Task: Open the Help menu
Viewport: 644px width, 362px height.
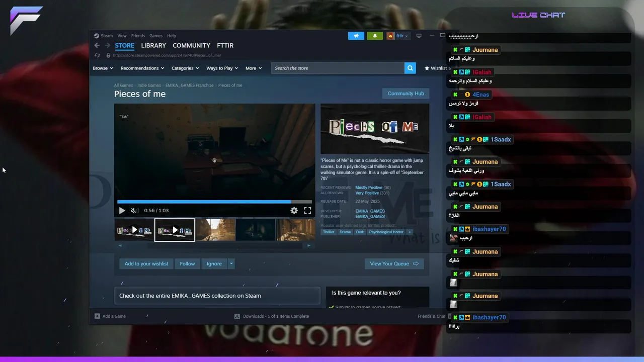Action: [x=172, y=36]
